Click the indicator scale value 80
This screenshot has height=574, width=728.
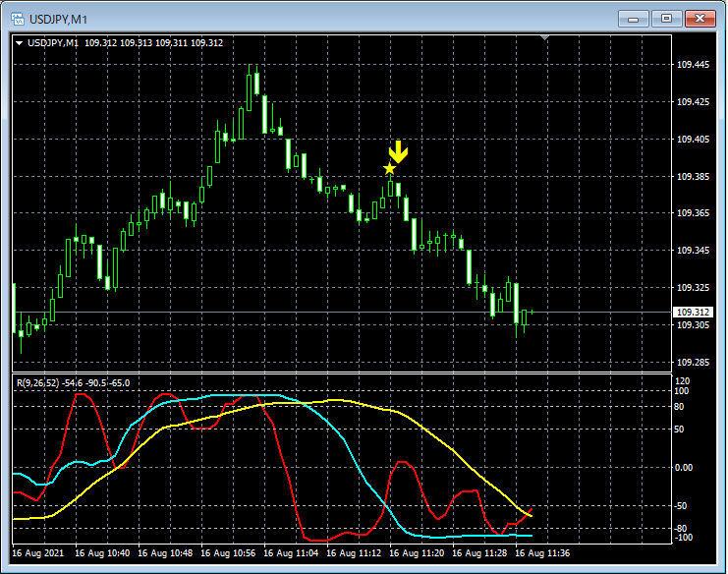[679, 407]
